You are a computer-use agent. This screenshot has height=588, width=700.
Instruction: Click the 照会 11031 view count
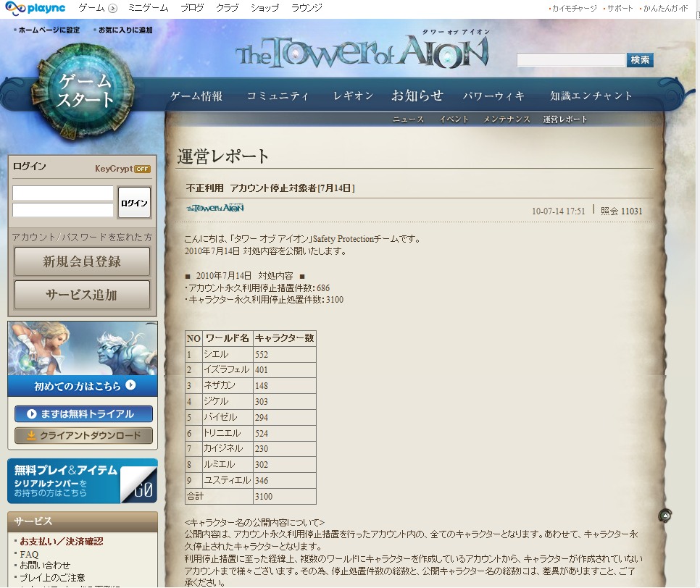tap(622, 211)
